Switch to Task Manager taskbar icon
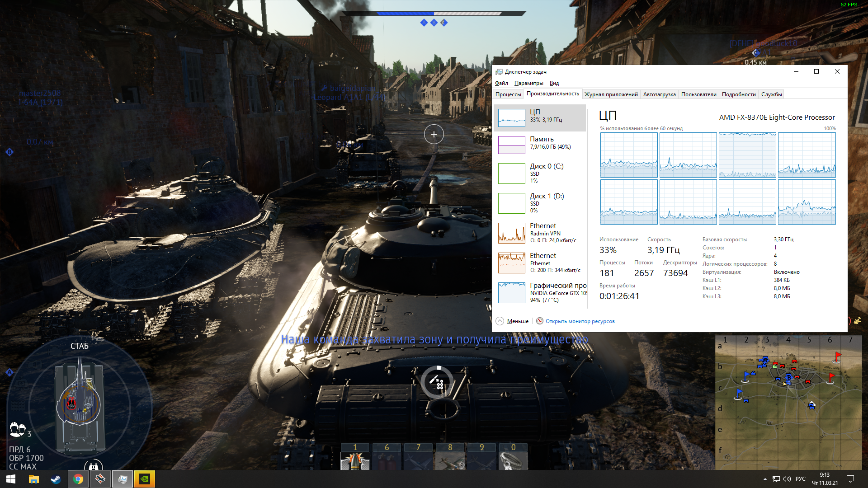Viewport: 868px width, 488px height. pos(123,479)
